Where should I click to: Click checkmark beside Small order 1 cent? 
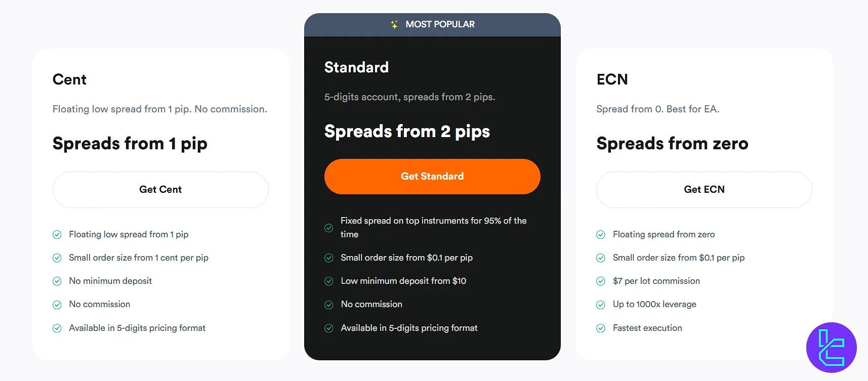(x=57, y=258)
